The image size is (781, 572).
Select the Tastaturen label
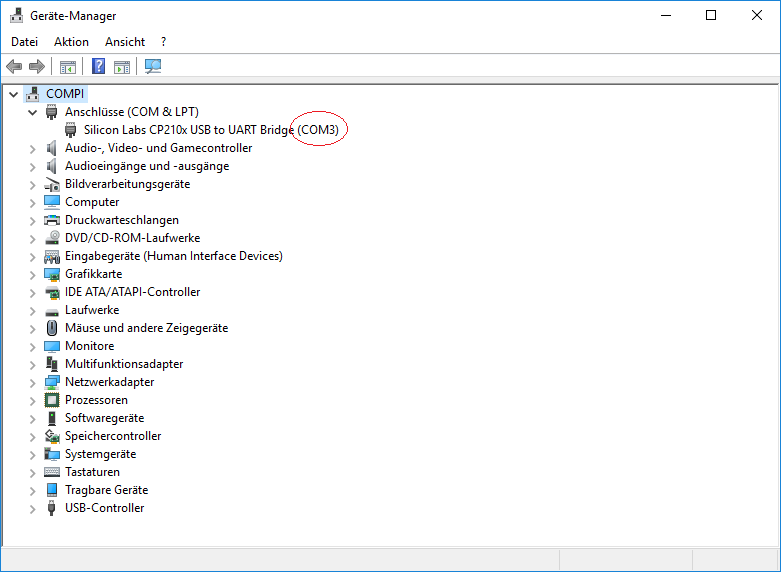(x=92, y=472)
